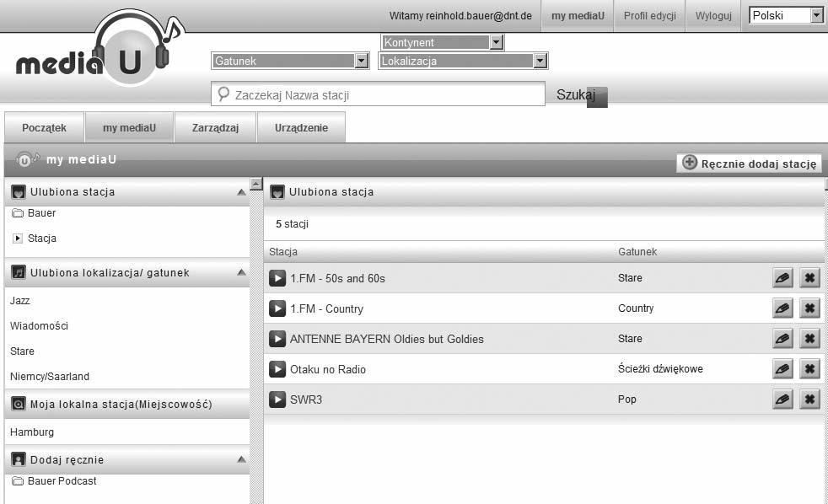Click the Ścieżki dźwiękowe genre cell
This screenshot has width=828, height=504.
click(x=660, y=369)
